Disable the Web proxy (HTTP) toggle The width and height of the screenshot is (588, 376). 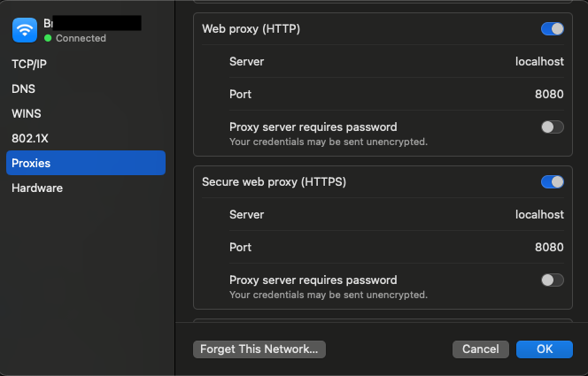pos(552,29)
